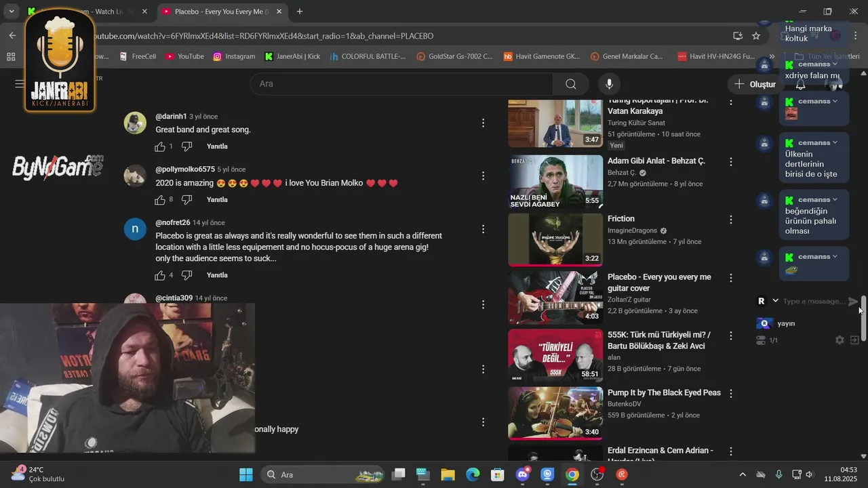Open the Chrome tab search dropdown
This screenshot has height=488, width=868.
pyautogui.click(x=12, y=12)
